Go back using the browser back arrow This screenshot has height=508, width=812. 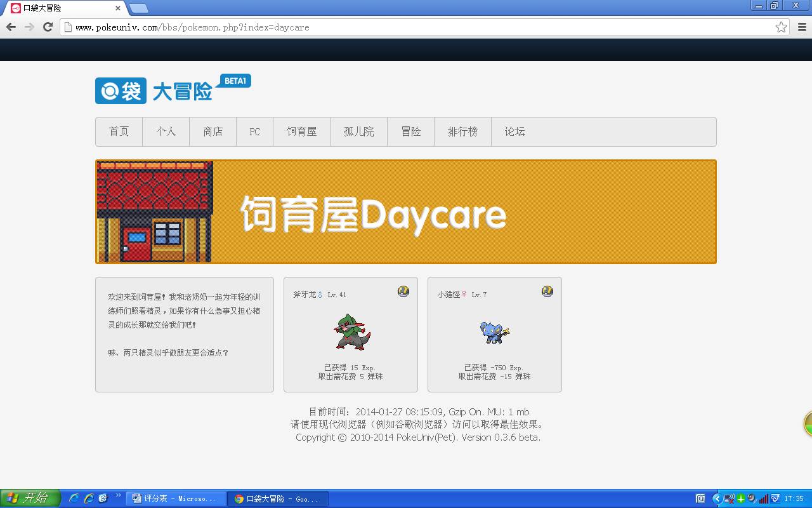11,27
